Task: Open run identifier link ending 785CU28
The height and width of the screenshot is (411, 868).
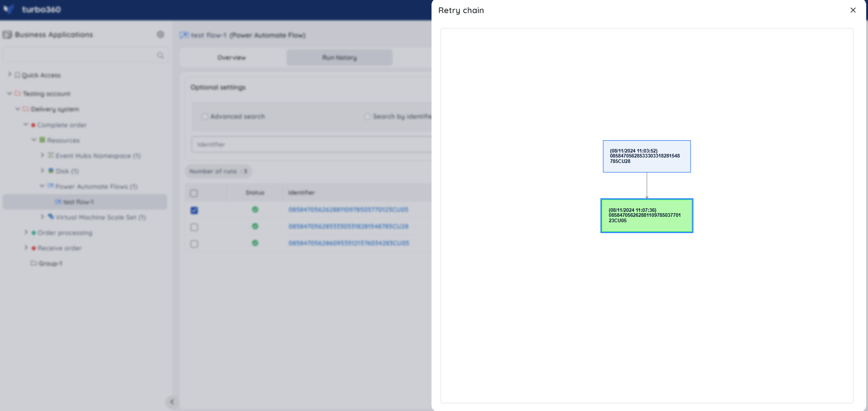Action: tap(348, 226)
